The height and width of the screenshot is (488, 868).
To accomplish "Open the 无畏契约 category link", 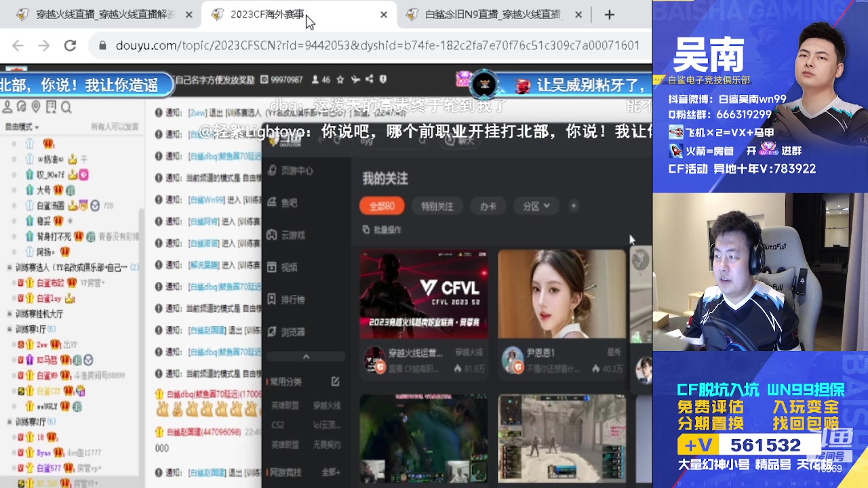I will [x=327, y=445].
